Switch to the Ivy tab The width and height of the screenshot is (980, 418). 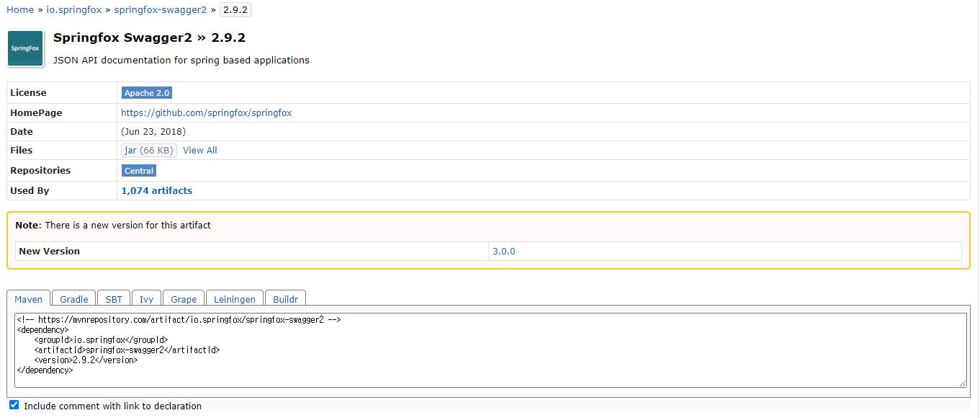coord(146,299)
